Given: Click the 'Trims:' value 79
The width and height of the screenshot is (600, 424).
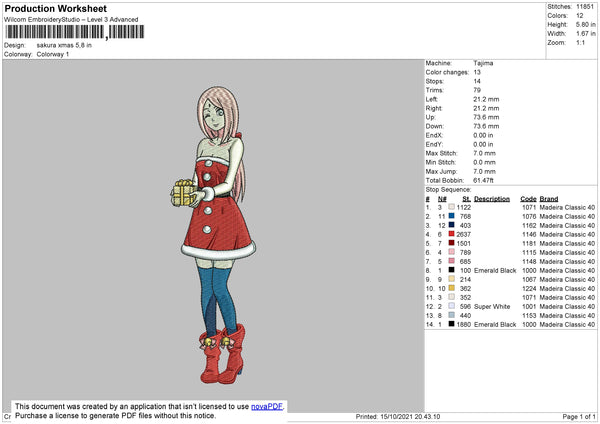Looking at the screenshot, I should 477,90.
